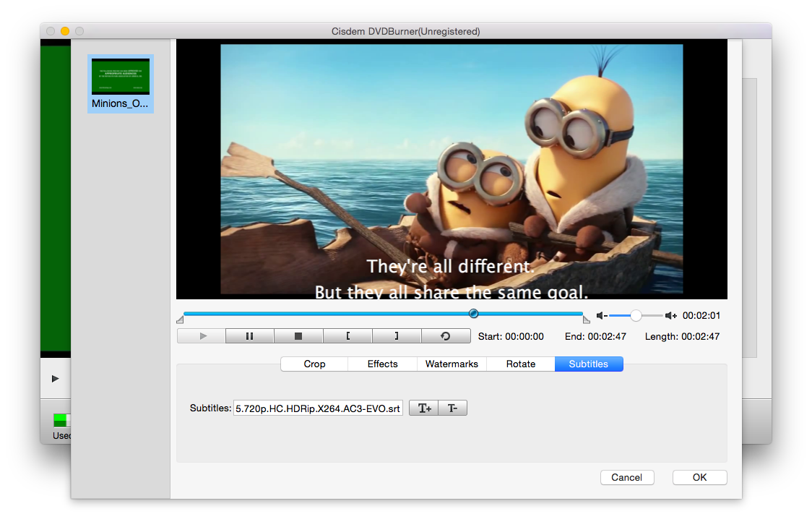This screenshot has height=514, width=812.
Task: Click the volume increase speaker icon
Action: pos(670,315)
